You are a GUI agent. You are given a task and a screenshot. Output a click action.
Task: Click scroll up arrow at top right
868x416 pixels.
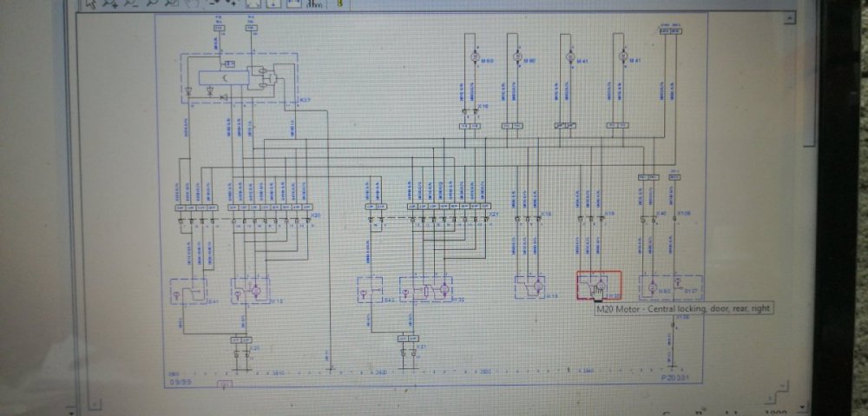click(787, 19)
